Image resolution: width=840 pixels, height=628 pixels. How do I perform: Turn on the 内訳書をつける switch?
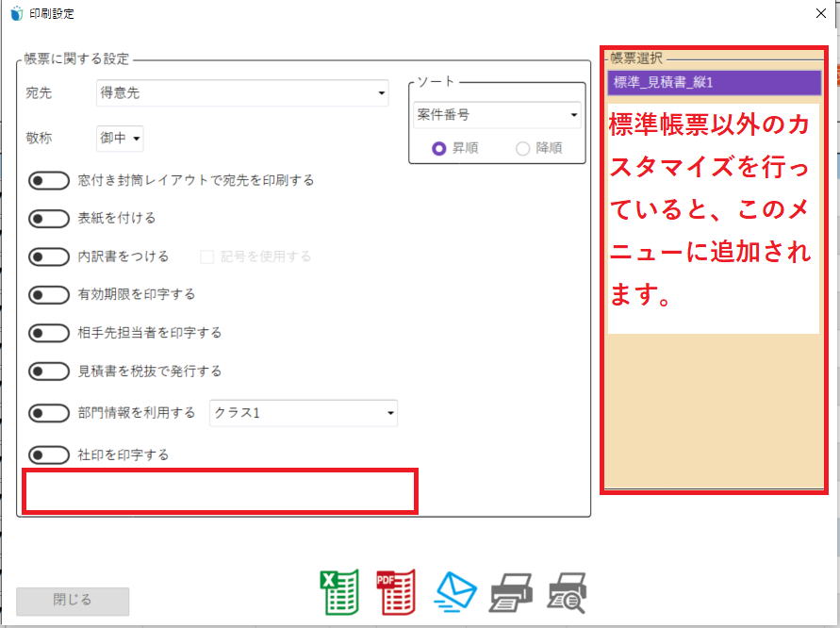pyautogui.click(x=49, y=256)
